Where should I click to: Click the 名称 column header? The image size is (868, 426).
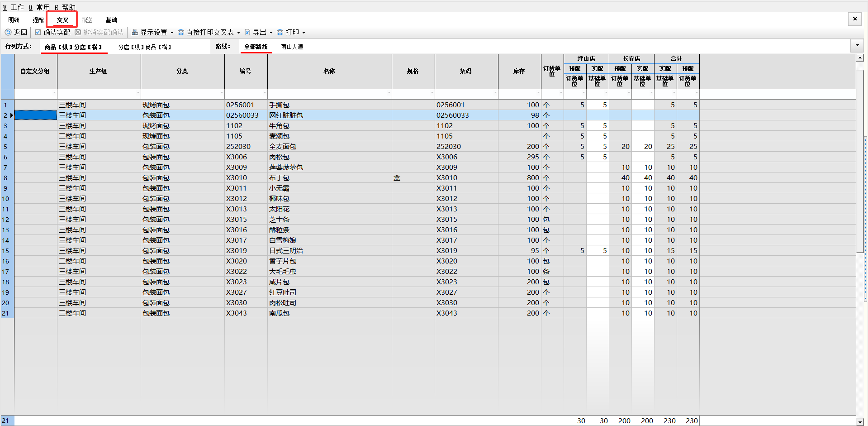point(329,71)
